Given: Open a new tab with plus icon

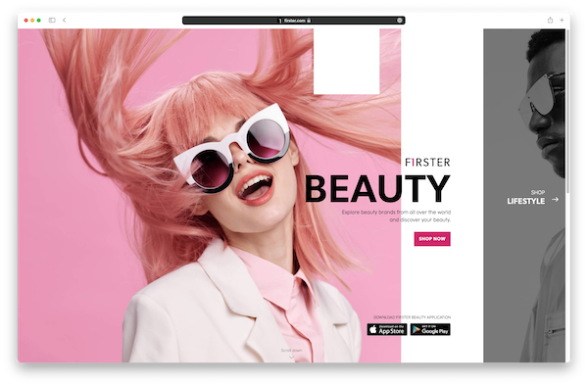Looking at the screenshot, I should click(562, 21).
